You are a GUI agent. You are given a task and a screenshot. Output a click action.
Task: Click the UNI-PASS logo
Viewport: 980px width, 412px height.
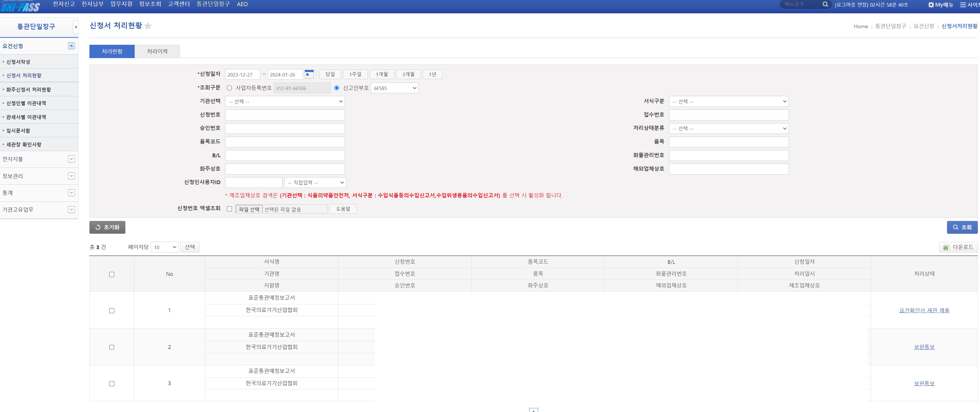point(20,6)
